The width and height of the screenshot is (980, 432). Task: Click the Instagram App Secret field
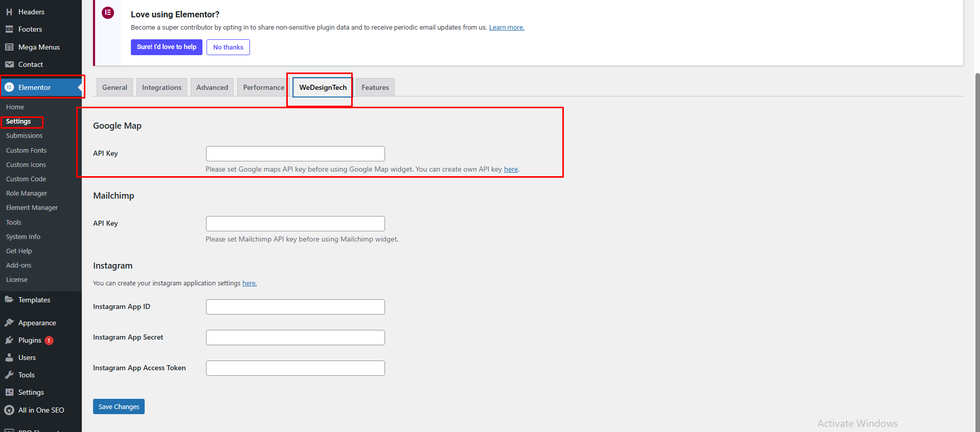click(295, 338)
